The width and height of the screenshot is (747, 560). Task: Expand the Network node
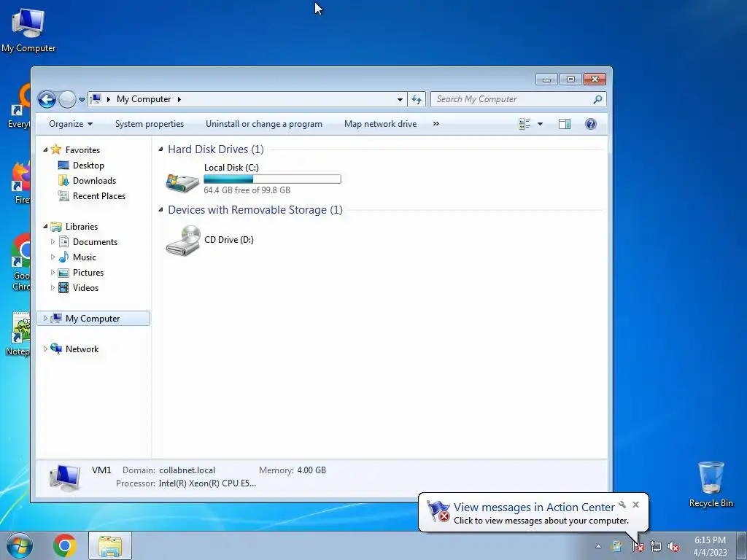pos(45,349)
